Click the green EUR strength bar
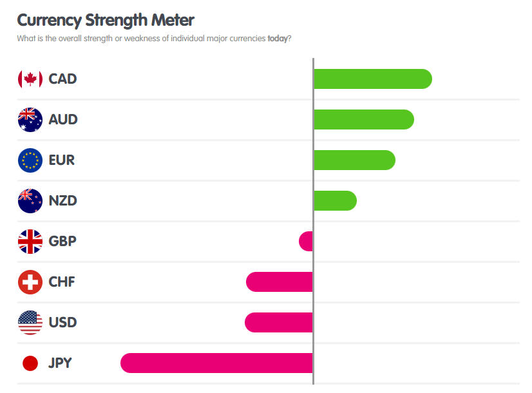Screen dimensions: 532x393 point(354,160)
